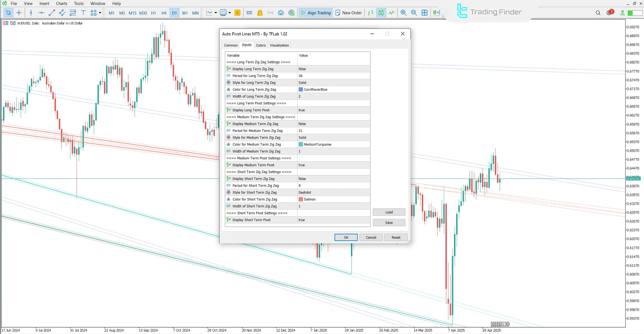
Task: Open the Charts menu
Action: [x=61, y=3]
